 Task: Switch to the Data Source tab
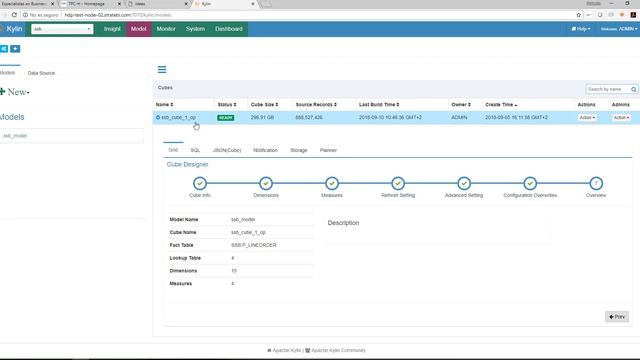point(41,73)
